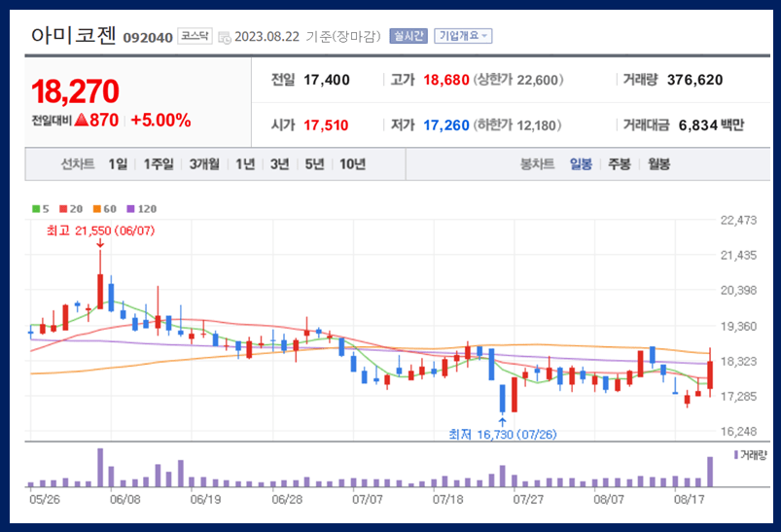
Task: Click the calendar icon beside 2023.08.22
Action: [x=225, y=37]
